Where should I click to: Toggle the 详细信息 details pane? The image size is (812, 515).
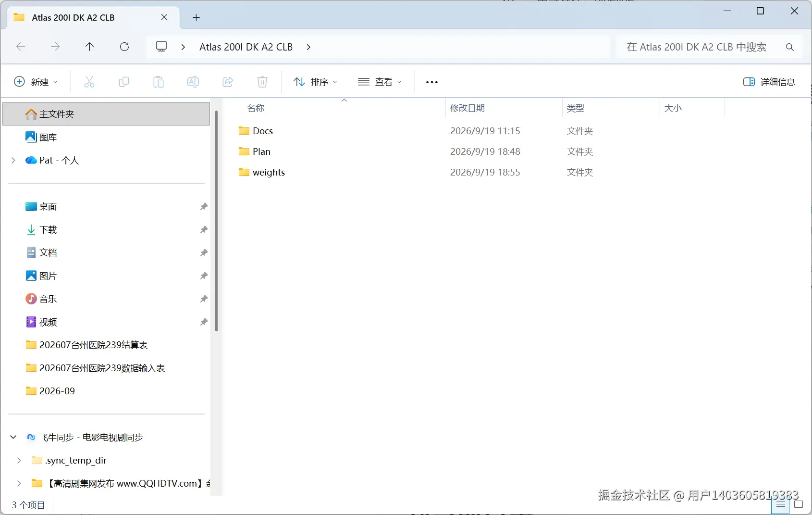[769, 82]
